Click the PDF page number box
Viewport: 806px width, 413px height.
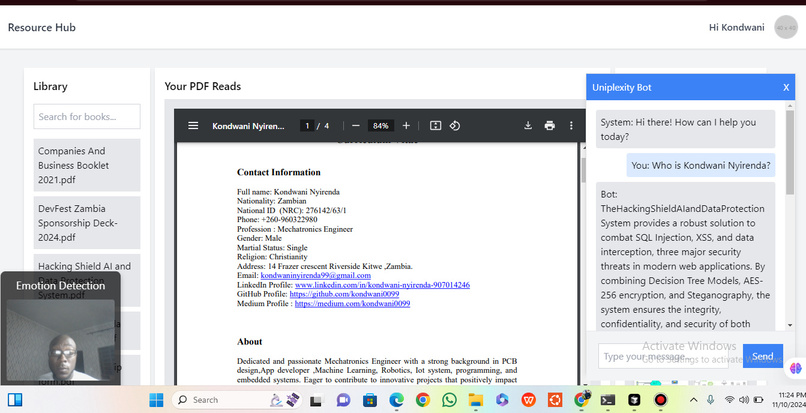pos(307,125)
